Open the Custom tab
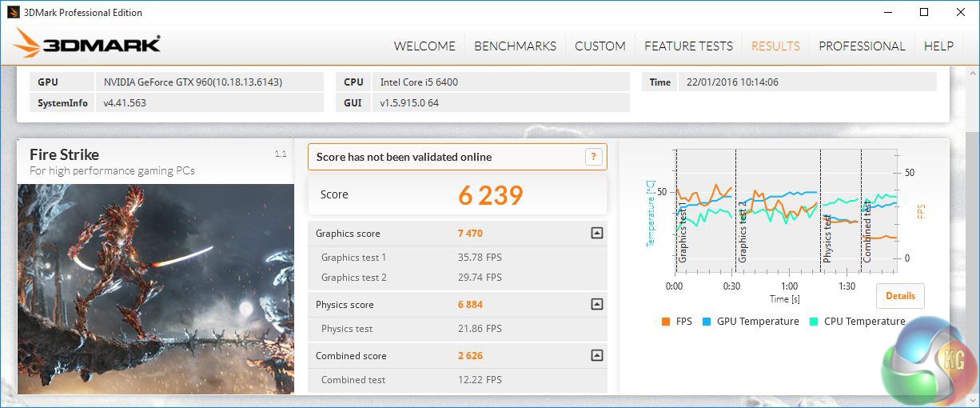980x408 pixels. pos(600,46)
